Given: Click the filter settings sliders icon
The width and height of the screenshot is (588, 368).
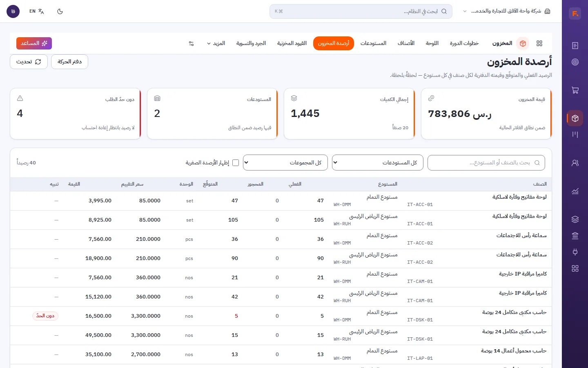Looking at the screenshot, I should 191,43.
